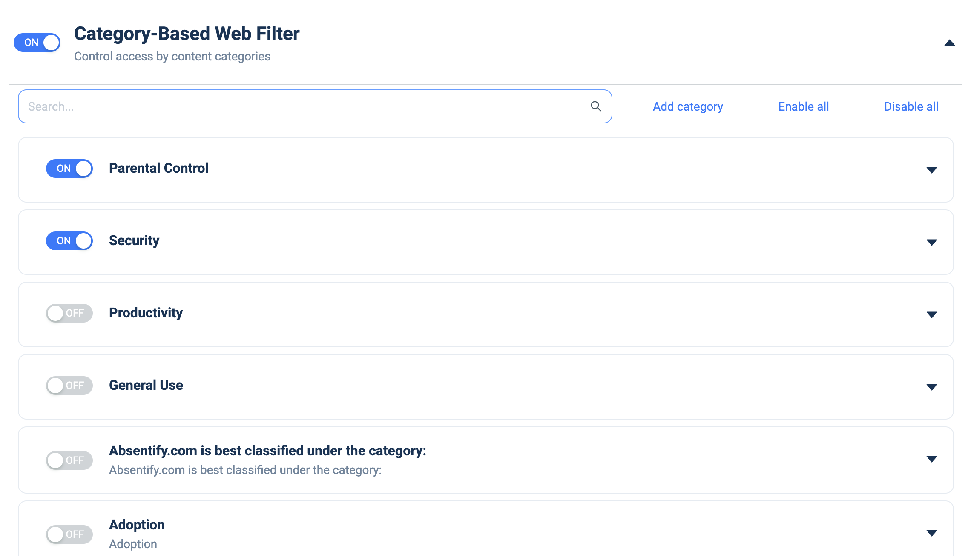Expand the Productivity category arrow

(931, 315)
